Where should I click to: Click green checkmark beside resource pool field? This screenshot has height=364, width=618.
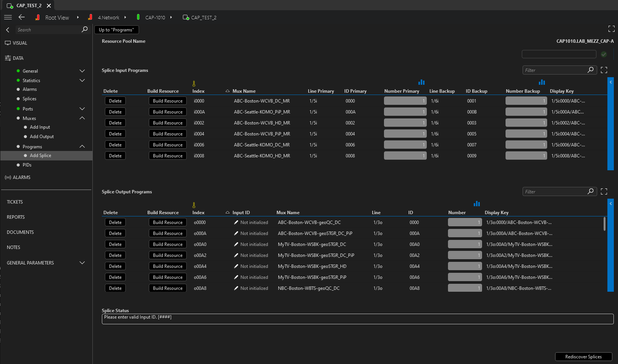tap(604, 54)
